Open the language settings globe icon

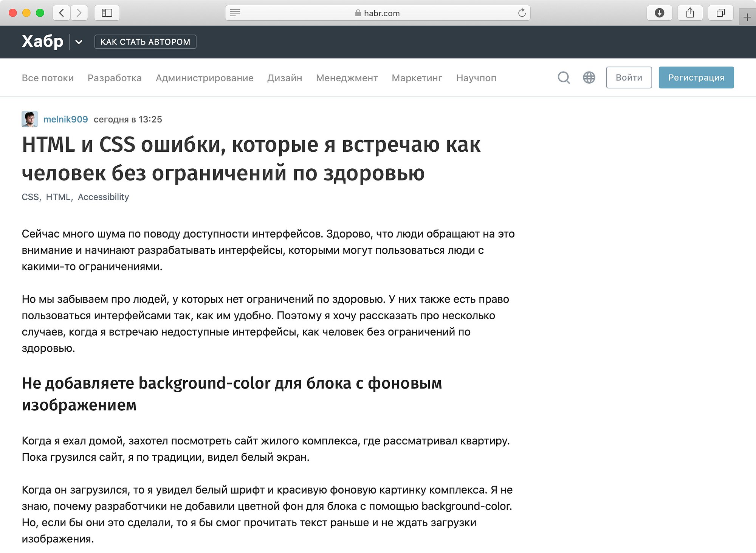click(x=589, y=78)
